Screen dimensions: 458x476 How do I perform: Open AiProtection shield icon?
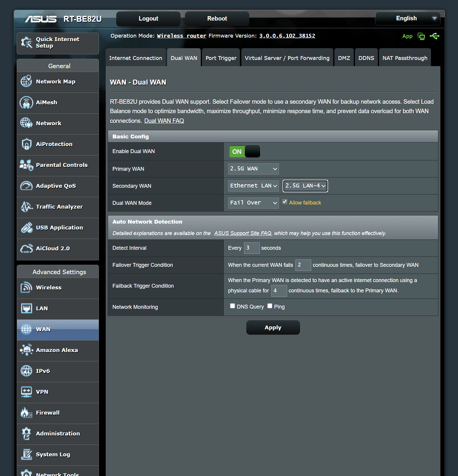[x=26, y=144]
